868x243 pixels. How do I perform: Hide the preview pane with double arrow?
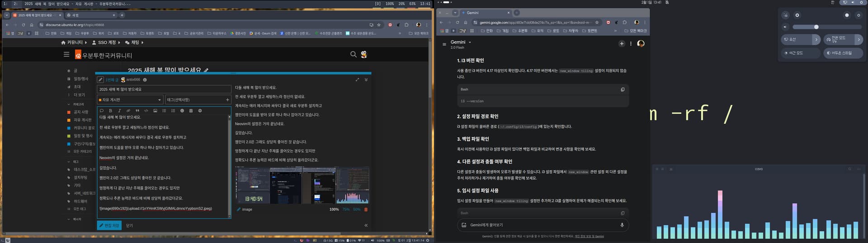366,225
